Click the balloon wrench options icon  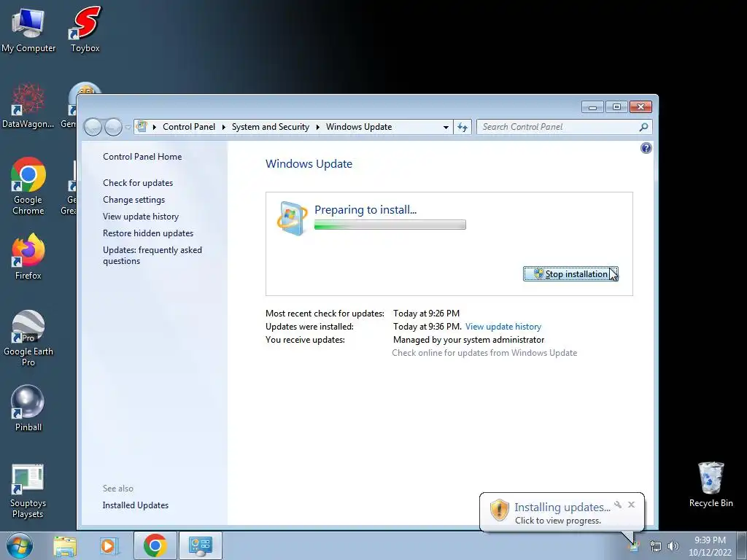click(618, 505)
